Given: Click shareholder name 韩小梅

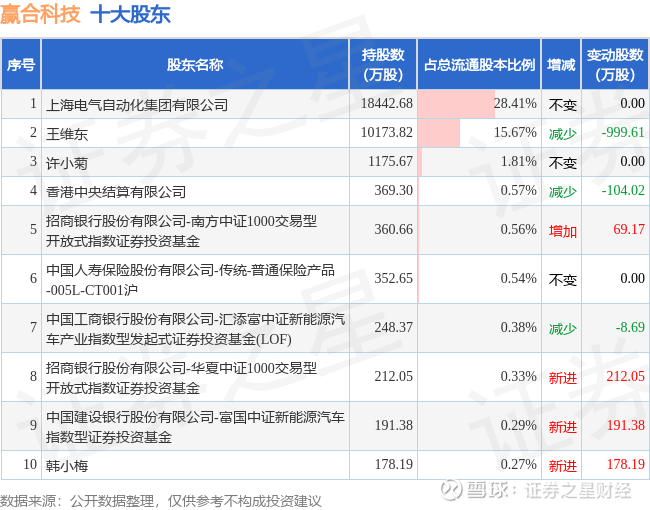Looking at the screenshot, I should [67, 465].
